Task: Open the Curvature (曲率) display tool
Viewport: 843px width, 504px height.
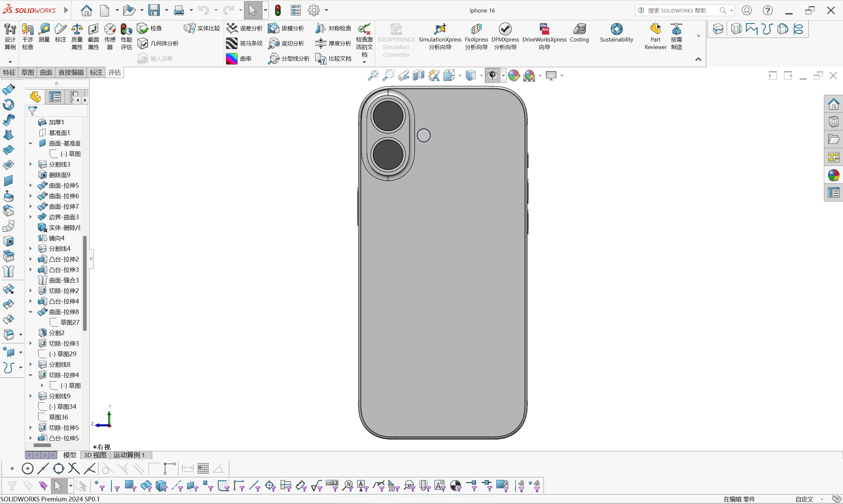Action: [x=240, y=58]
